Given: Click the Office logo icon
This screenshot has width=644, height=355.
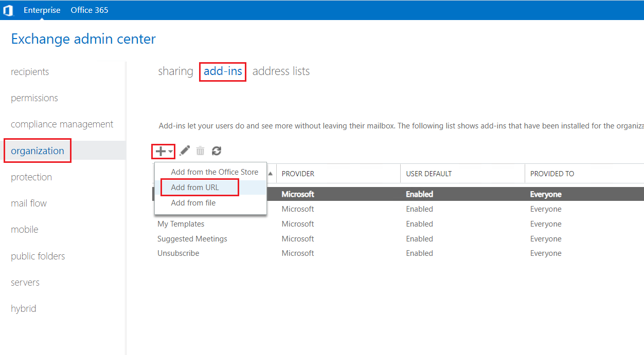Looking at the screenshot, I should (8, 10).
